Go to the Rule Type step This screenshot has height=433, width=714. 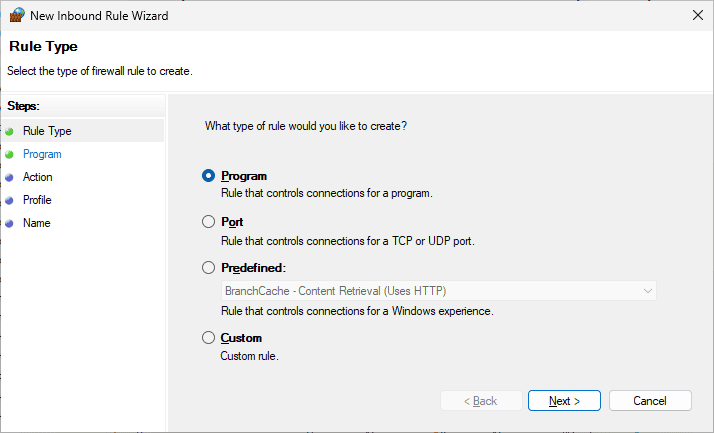tap(47, 131)
